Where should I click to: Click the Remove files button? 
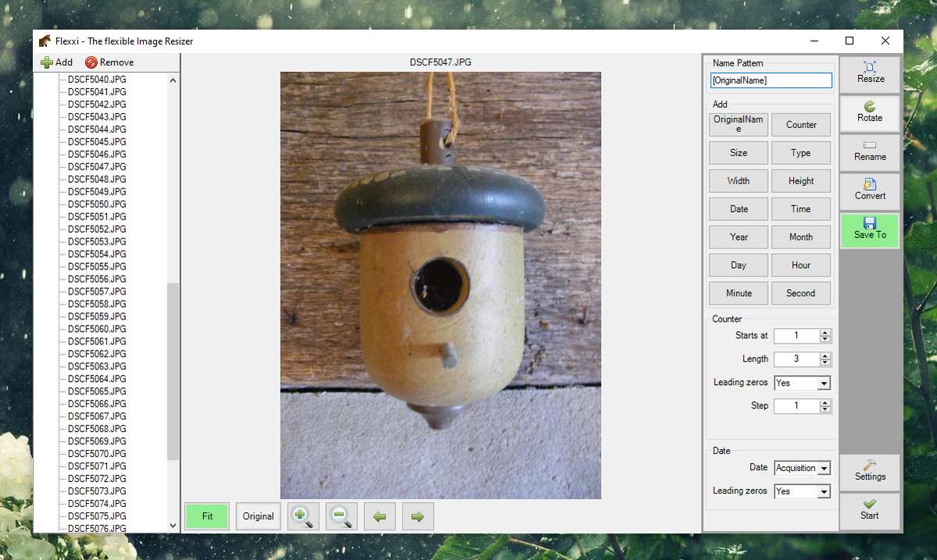(x=109, y=62)
